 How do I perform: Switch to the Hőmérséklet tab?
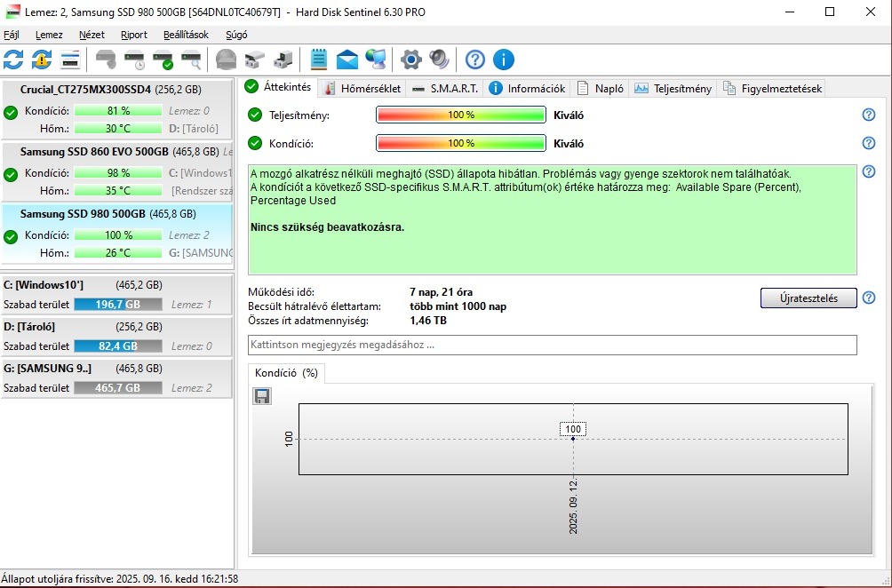(x=362, y=88)
